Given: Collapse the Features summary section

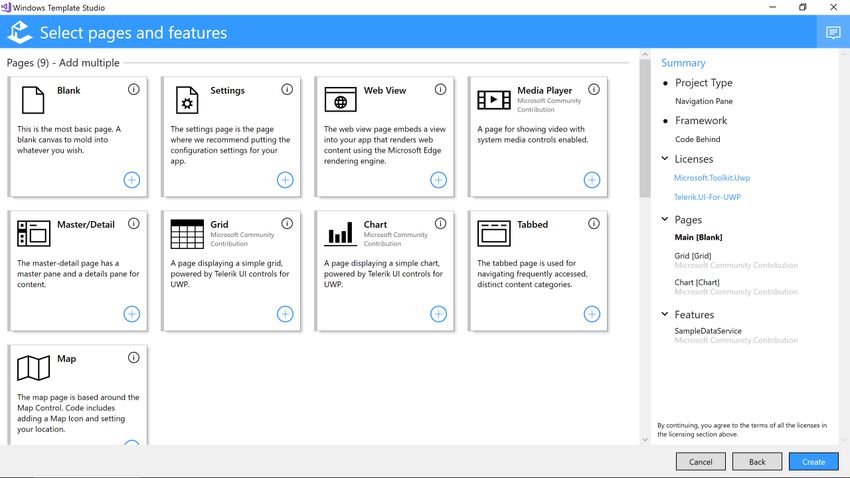Looking at the screenshot, I should coord(665,314).
